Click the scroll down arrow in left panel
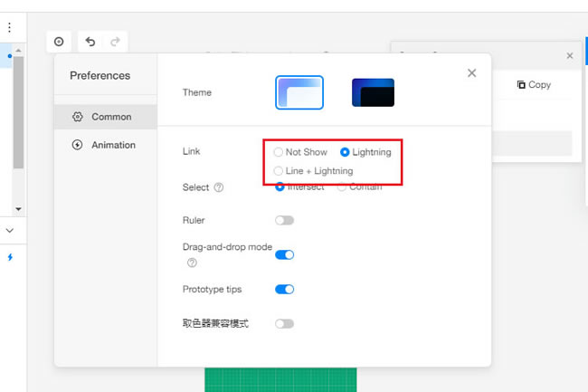The width and height of the screenshot is (588, 392). (18, 209)
